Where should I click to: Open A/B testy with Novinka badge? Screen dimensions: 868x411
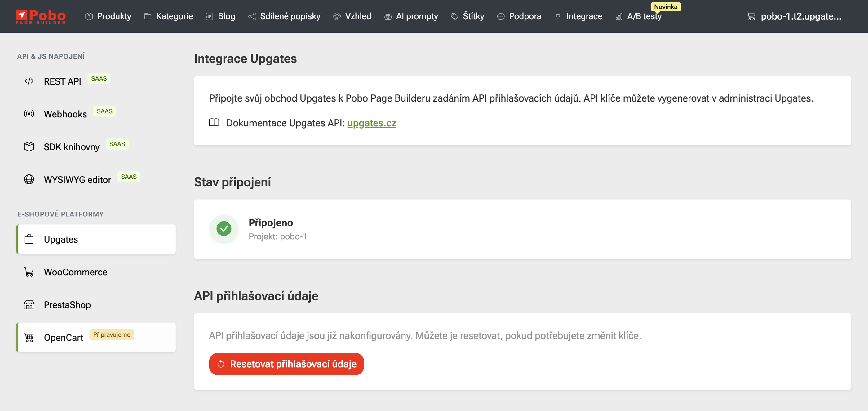tap(639, 16)
